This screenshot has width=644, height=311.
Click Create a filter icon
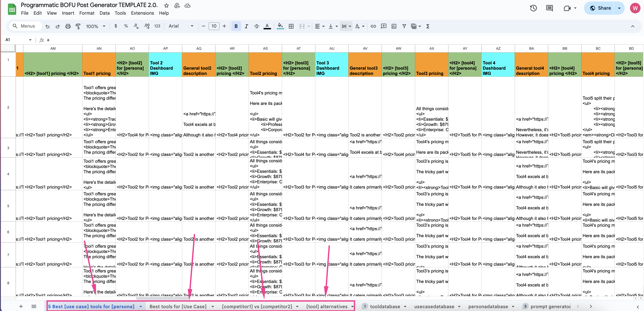point(404,26)
